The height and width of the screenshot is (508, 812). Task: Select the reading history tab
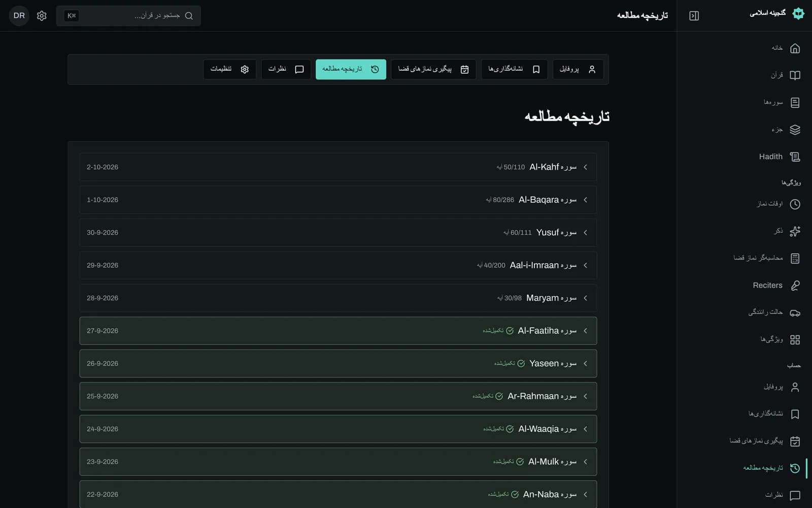351,69
